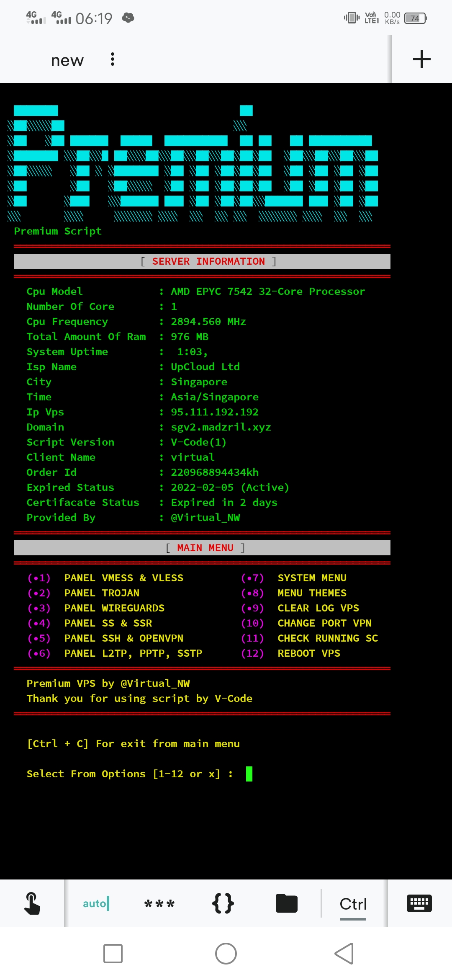Tap the IP address 95.111.192.192
This screenshot has height=980, width=452.
click(215, 412)
